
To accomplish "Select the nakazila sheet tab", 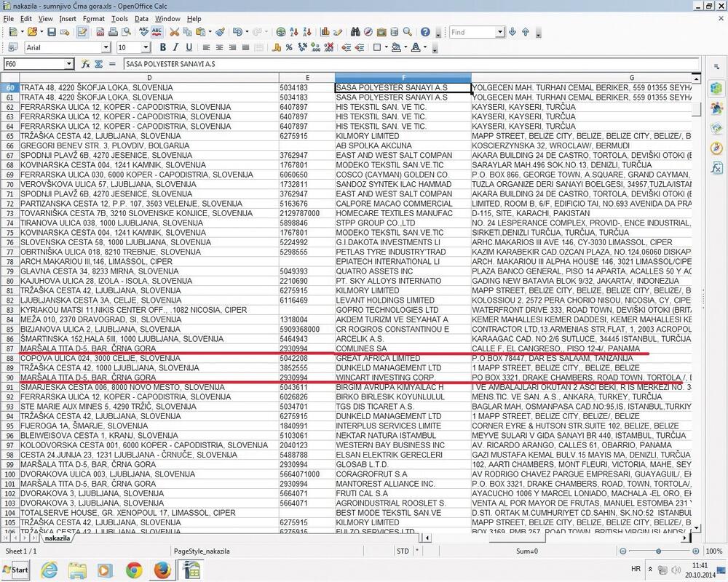I will tap(57, 538).
